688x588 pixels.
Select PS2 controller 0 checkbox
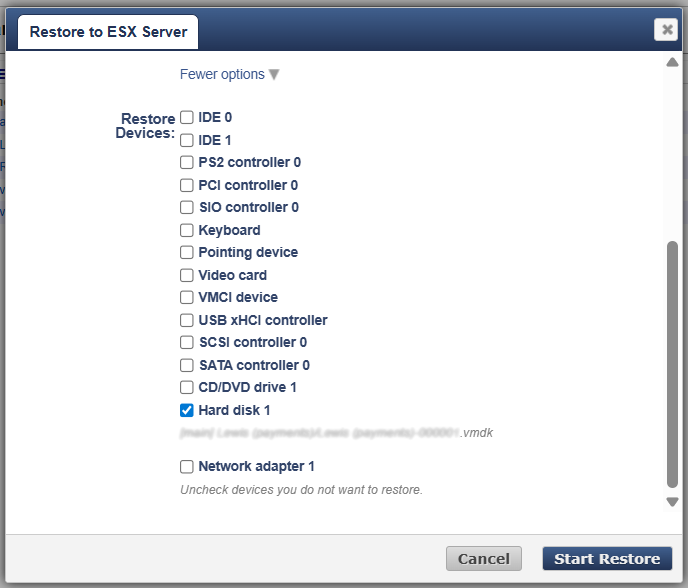(187, 162)
